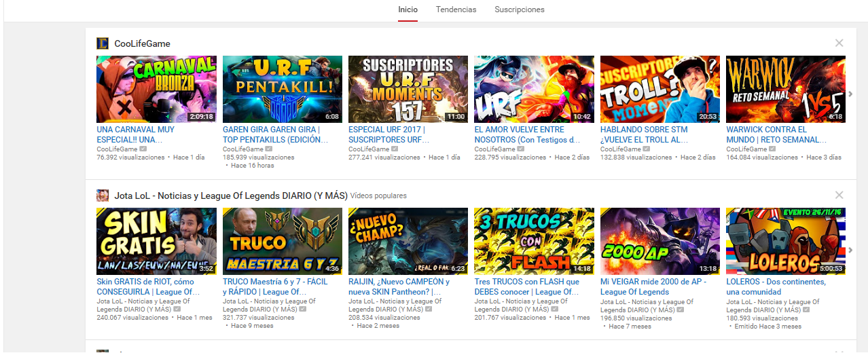The height and width of the screenshot is (353, 868).
Task: Open the Suscriptores Troll video thumbnail
Action: (x=659, y=89)
